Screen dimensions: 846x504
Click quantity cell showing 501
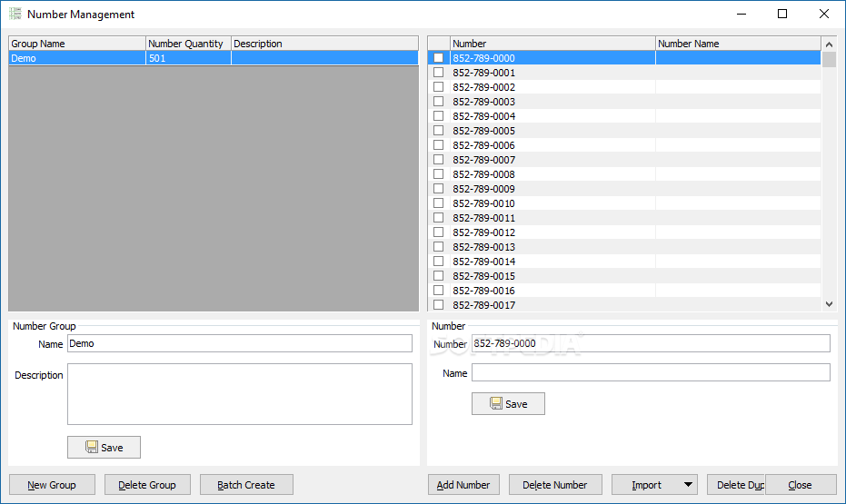(188, 58)
